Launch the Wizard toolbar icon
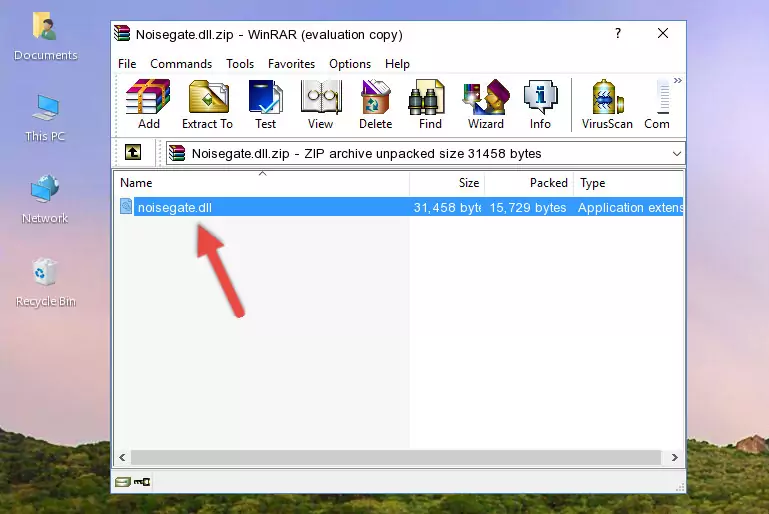 (x=486, y=104)
